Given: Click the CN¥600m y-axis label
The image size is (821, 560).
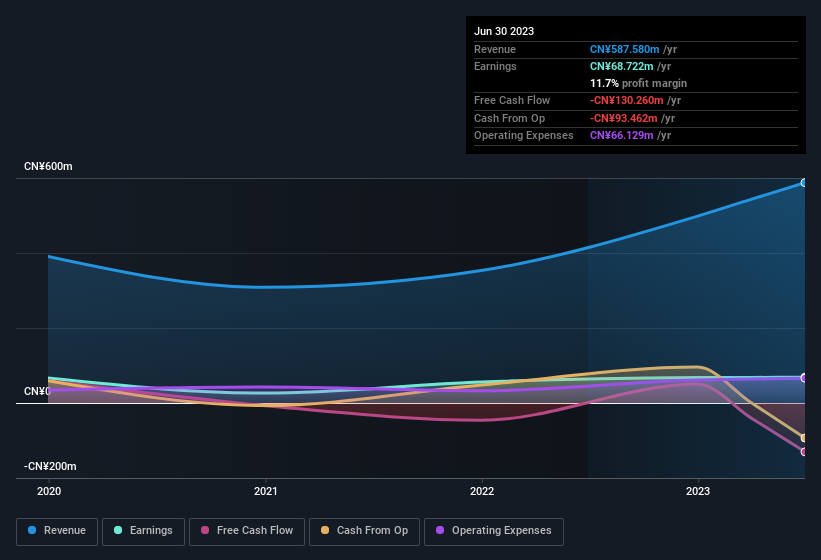Looking at the screenshot, I should click(48, 166).
